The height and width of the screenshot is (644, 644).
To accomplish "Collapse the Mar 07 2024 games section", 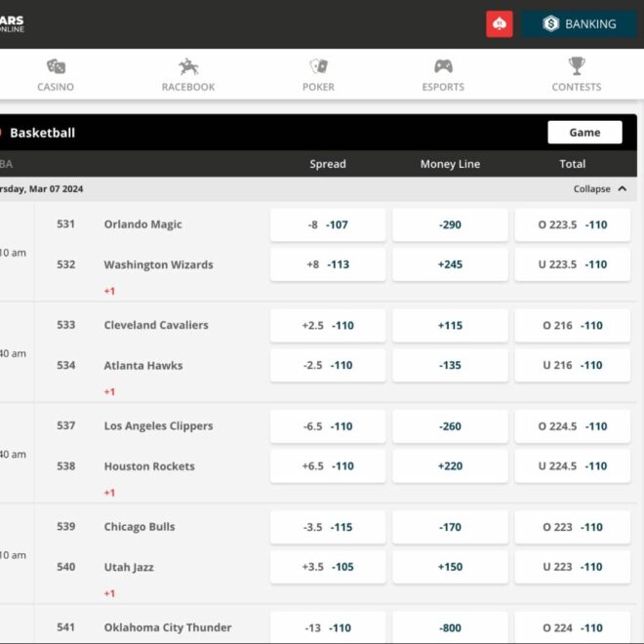I will (x=600, y=189).
